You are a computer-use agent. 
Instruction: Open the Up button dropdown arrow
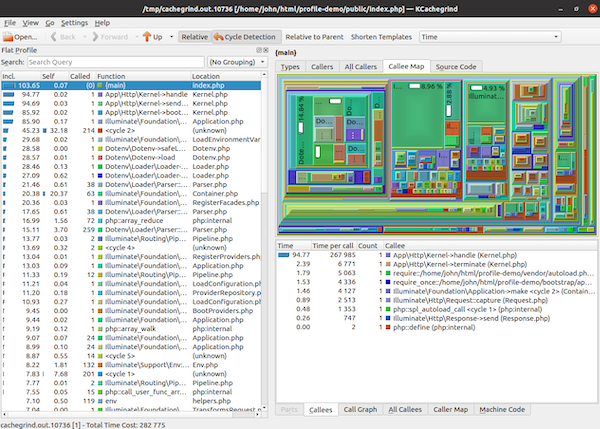coord(170,37)
